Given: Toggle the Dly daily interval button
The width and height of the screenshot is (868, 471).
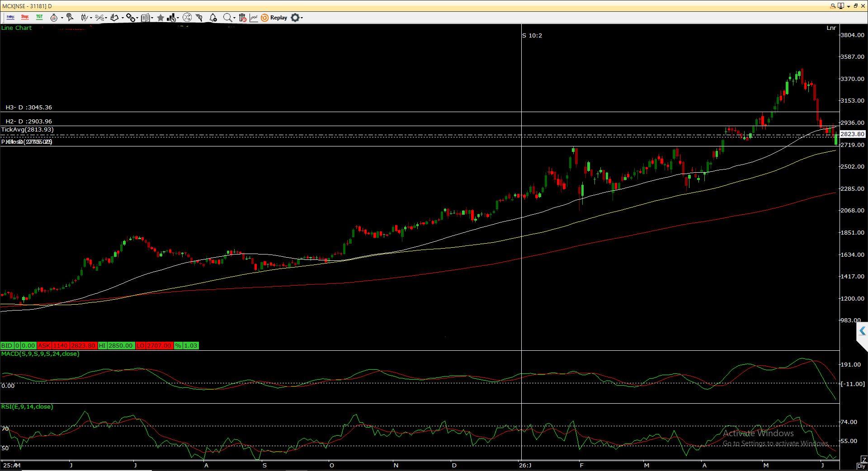Looking at the screenshot, I should coord(861,466).
